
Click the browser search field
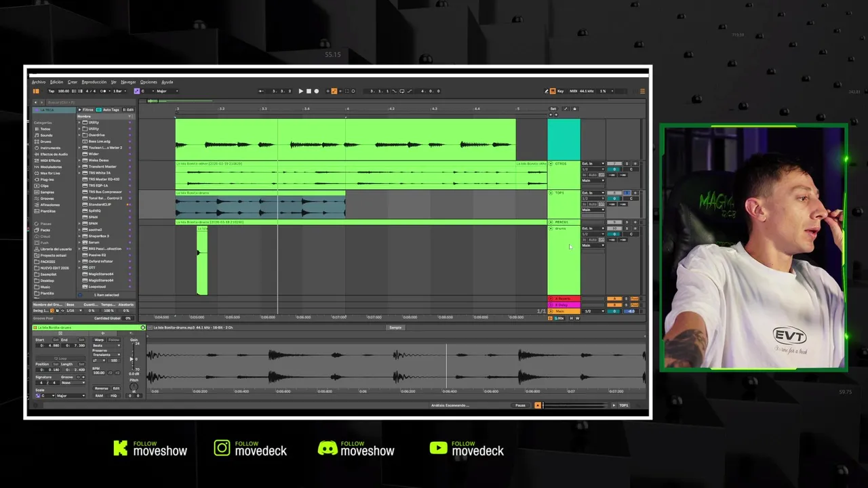click(x=92, y=102)
